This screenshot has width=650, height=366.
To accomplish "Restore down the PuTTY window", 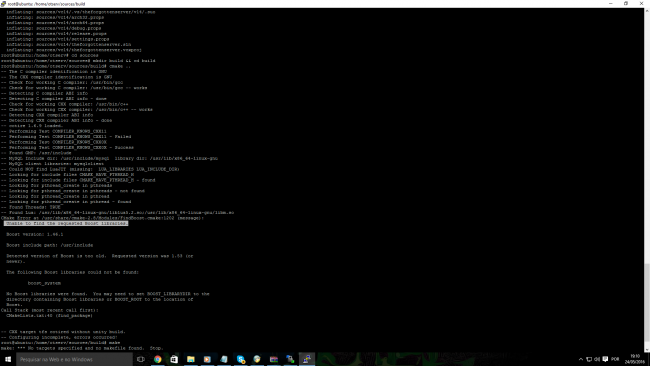I will pyautogui.click(x=626, y=3).
